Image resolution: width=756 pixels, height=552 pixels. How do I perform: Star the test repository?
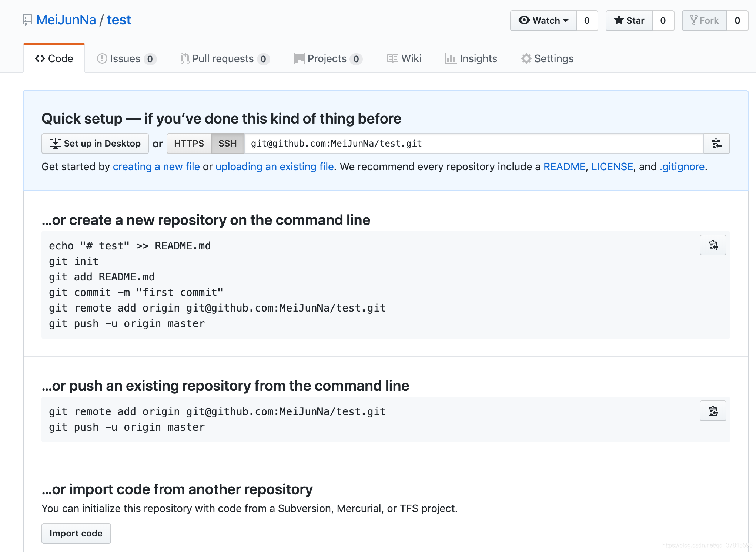[629, 21]
